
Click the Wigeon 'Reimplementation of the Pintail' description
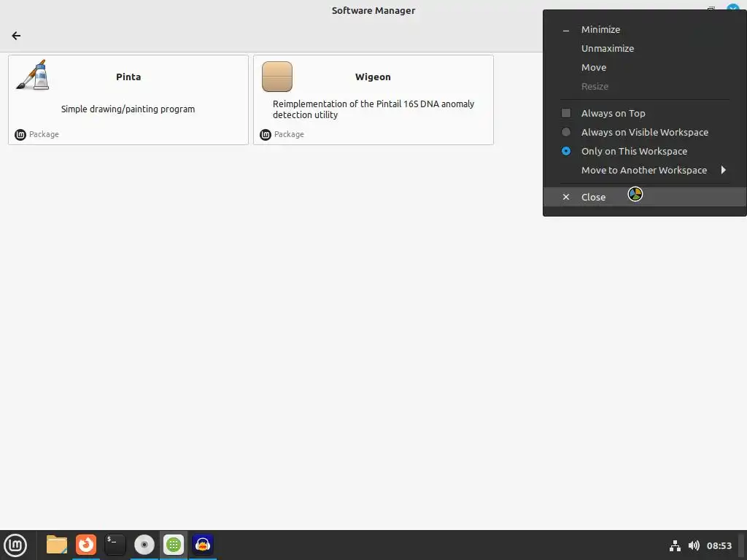[373, 109]
